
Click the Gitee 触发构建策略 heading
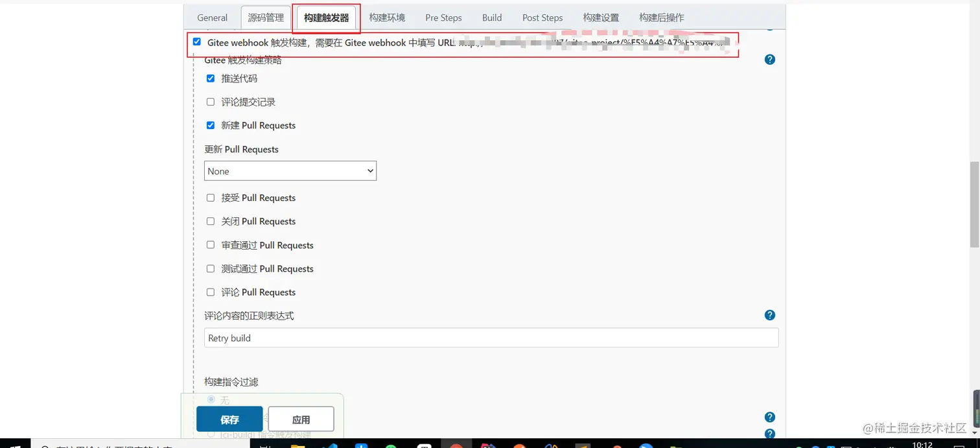(x=243, y=61)
